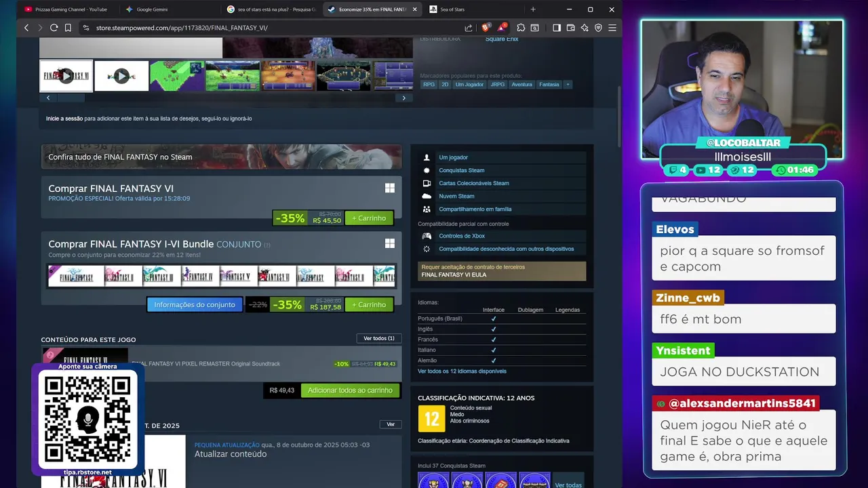
Task: Click the Ver button beside events header
Action: tap(391, 424)
